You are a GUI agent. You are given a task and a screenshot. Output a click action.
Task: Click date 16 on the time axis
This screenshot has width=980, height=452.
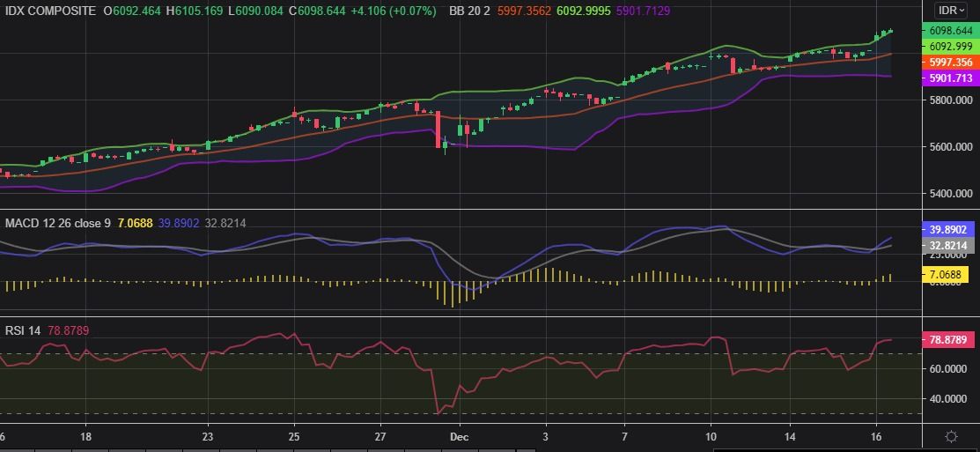pos(876,436)
